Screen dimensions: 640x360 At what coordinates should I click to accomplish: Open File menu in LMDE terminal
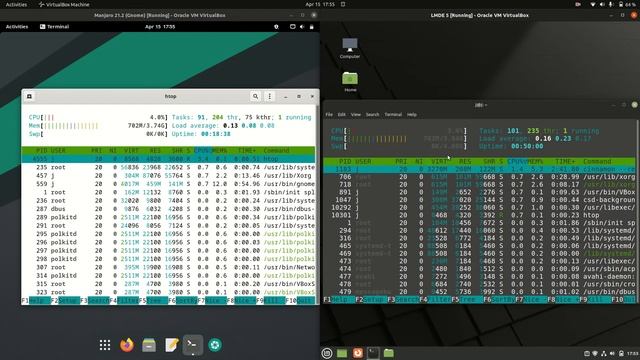point(329,115)
